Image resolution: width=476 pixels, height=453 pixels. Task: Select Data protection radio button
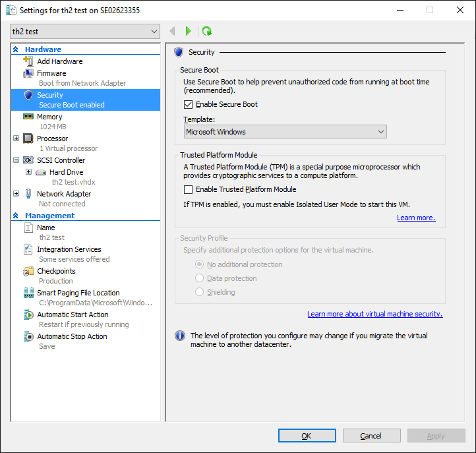(200, 278)
